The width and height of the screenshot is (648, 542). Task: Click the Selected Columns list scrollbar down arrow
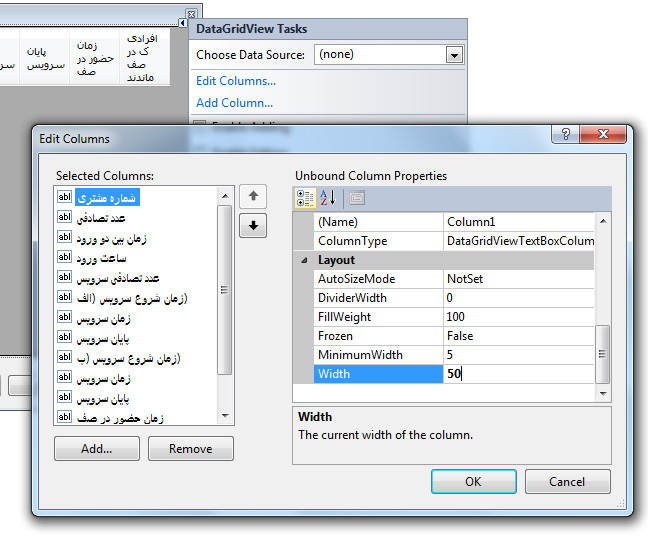[x=225, y=415]
